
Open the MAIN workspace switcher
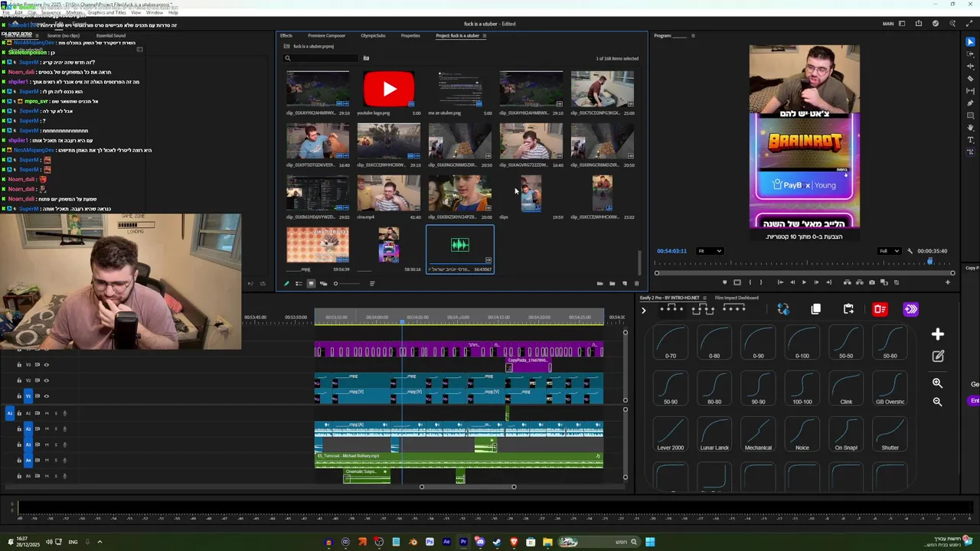tap(888, 24)
